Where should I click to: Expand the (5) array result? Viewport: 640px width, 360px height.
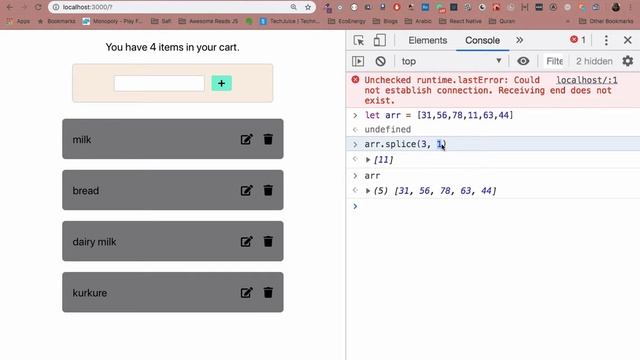[x=368, y=191]
